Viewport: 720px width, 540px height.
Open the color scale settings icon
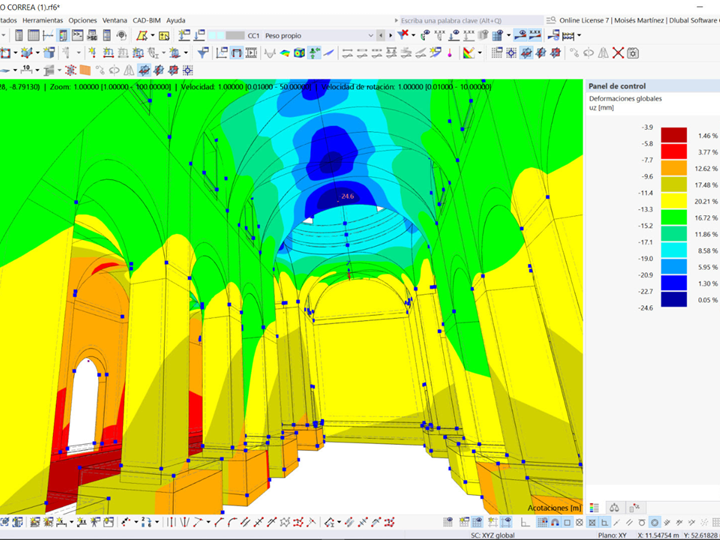[468, 53]
